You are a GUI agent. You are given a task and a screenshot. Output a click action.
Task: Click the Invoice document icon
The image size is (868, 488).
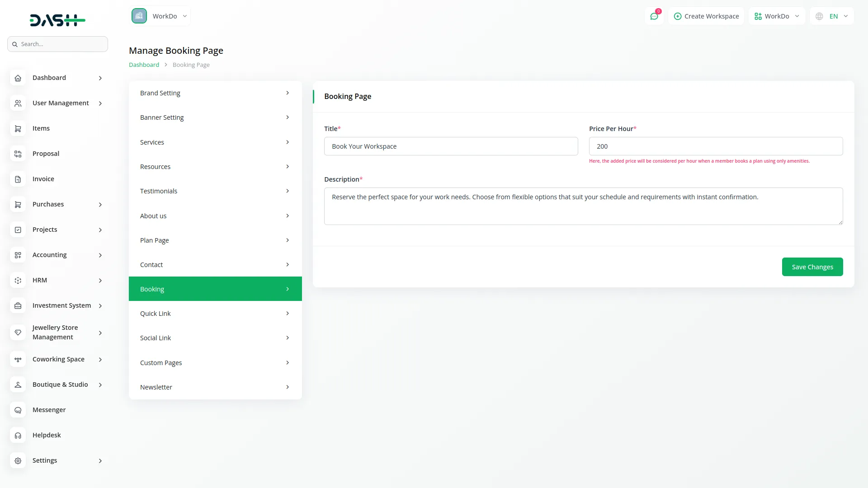18,179
